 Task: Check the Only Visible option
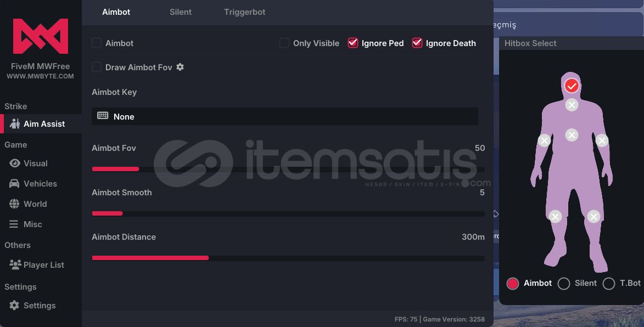coord(284,43)
